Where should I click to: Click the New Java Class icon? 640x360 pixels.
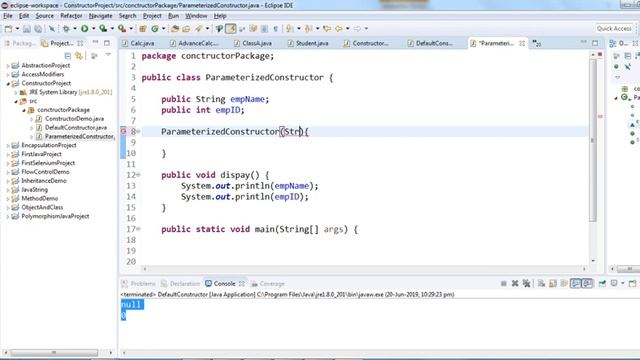(x=155, y=29)
